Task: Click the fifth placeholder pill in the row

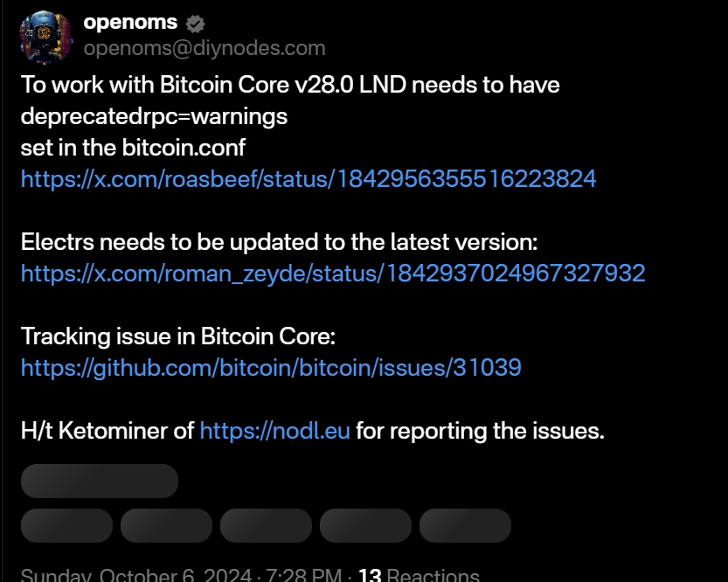Action: click(x=465, y=525)
